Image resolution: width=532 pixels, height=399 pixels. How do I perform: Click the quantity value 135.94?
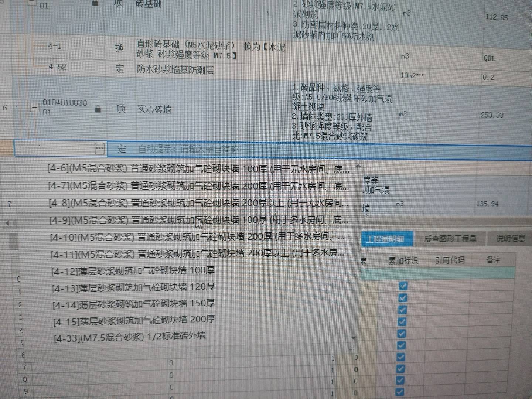[487, 204]
